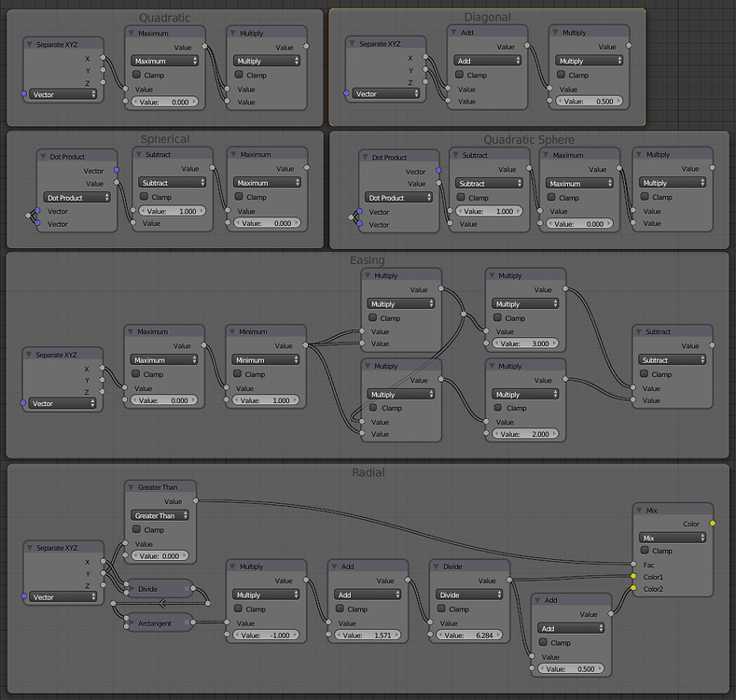Click Z output socket of Radial Separate XYZ
Screen dimensions: 736x700
pyautogui.click(x=103, y=585)
